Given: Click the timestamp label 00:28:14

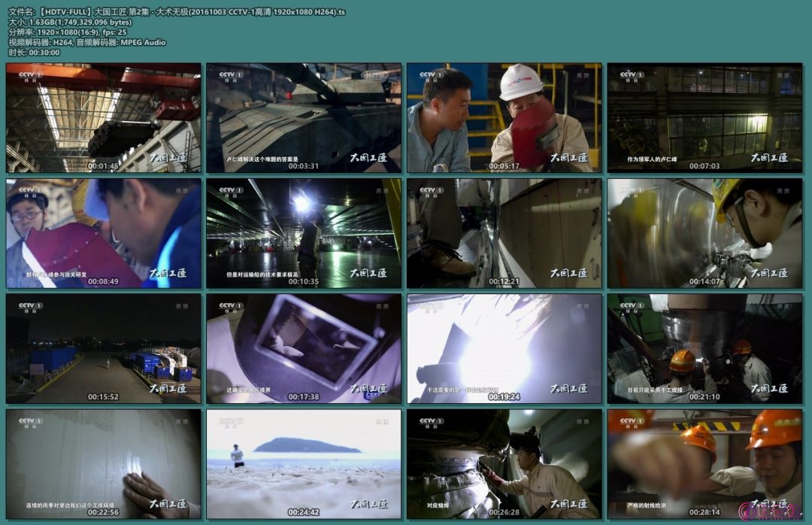Looking at the screenshot, I should click(704, 512).
